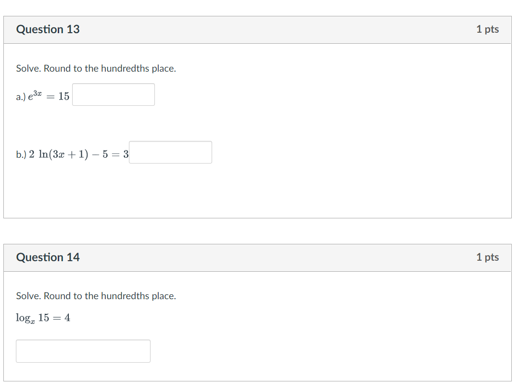The width and height of the screenshot is (532, 392).
Task: Click the Question 14 title bar
Action: (x=241, y=257)
